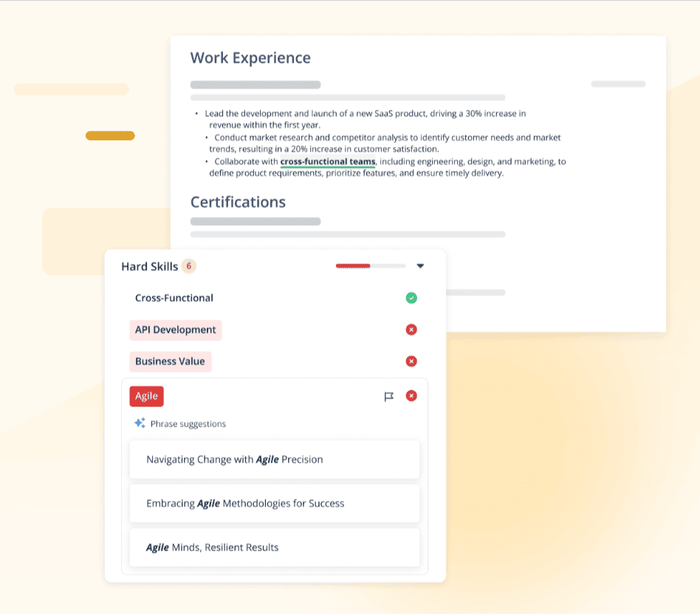Click the green check icon beside Cross-Functional
Image resolution: width=700 pixels, height=614 pixels.
click(411, 297)
